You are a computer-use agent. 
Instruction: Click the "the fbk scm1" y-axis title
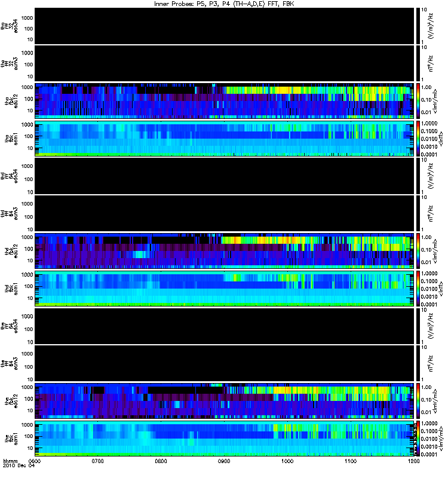point(11,439)
